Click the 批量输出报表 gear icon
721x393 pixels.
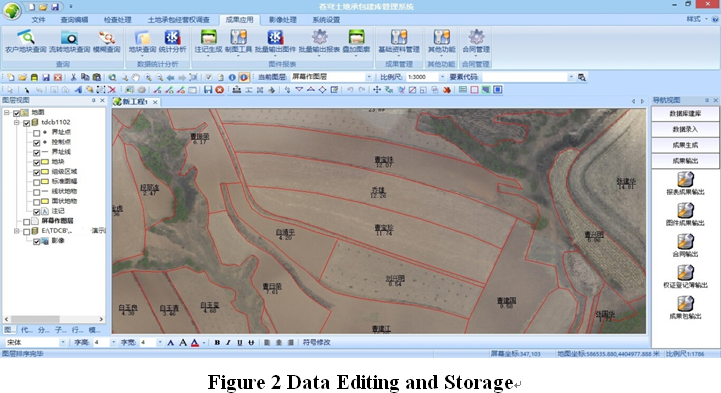click(x=320, y=37)
